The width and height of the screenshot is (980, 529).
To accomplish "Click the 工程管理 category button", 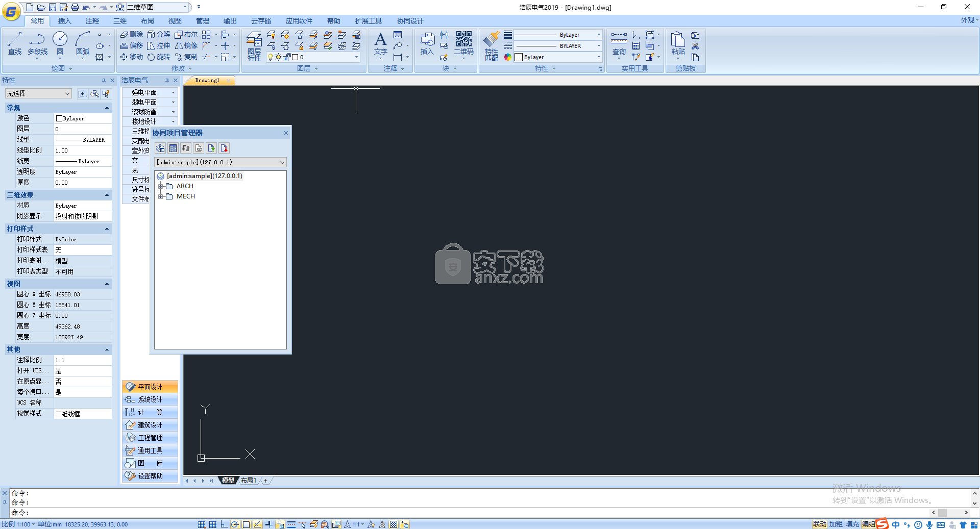I will (x=150, y=438).
